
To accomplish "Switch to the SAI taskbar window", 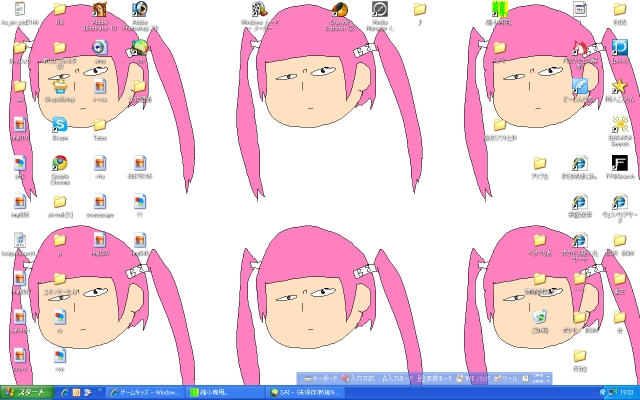I will pos(303,392).
